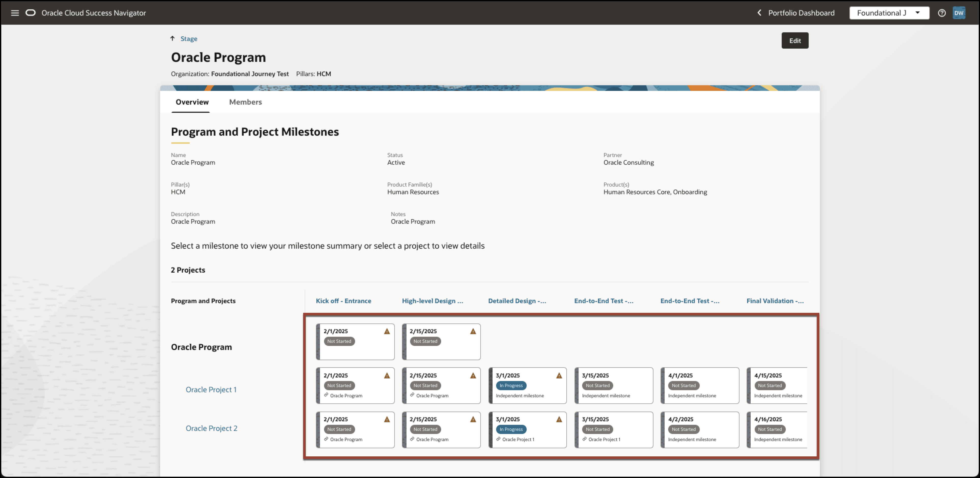The height and width of the screenshot is (478, 980).
Task: Switch to the Overview tab
Action: [x=192, y=102]
